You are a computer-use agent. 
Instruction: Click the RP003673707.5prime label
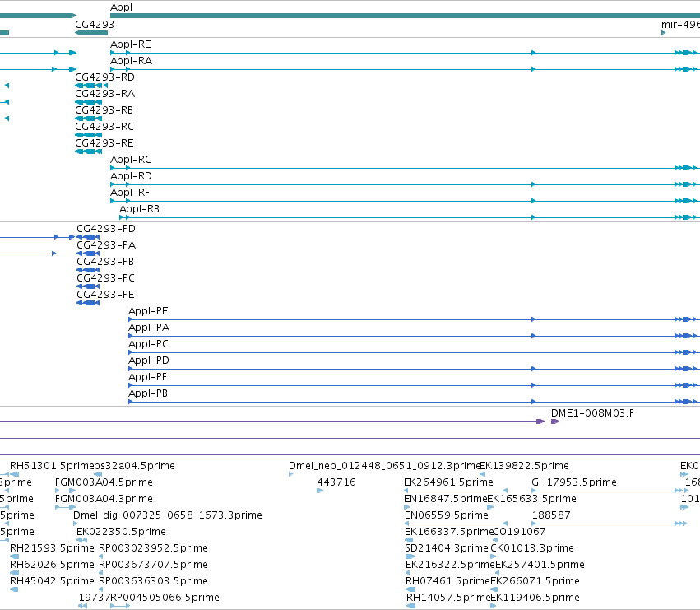(x=153, y=565)
